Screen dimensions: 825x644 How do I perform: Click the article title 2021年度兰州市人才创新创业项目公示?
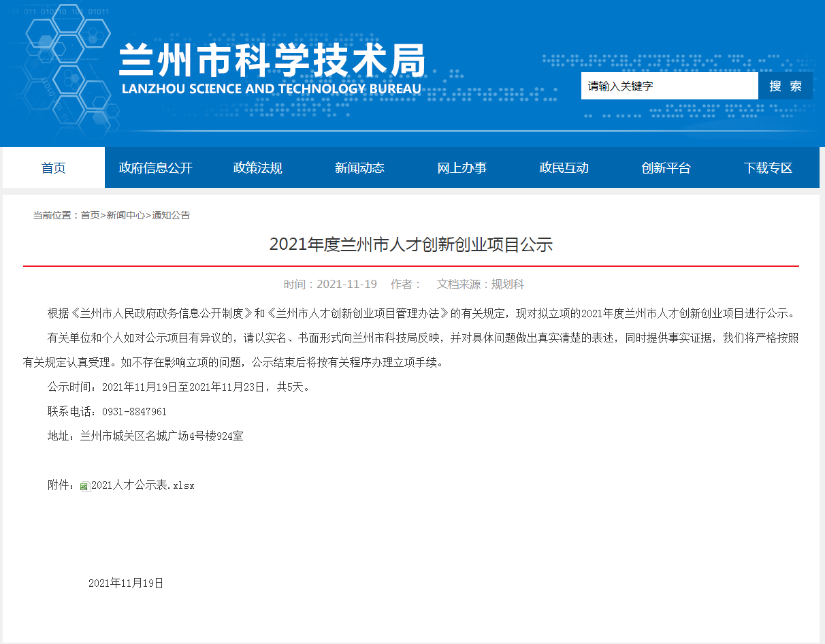click(411, 244)
